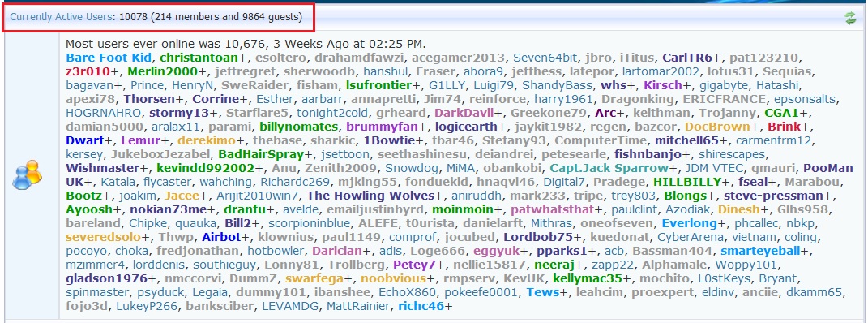View patwhatsthat's profile
The image size is (868, 323).
coord(552,209)
